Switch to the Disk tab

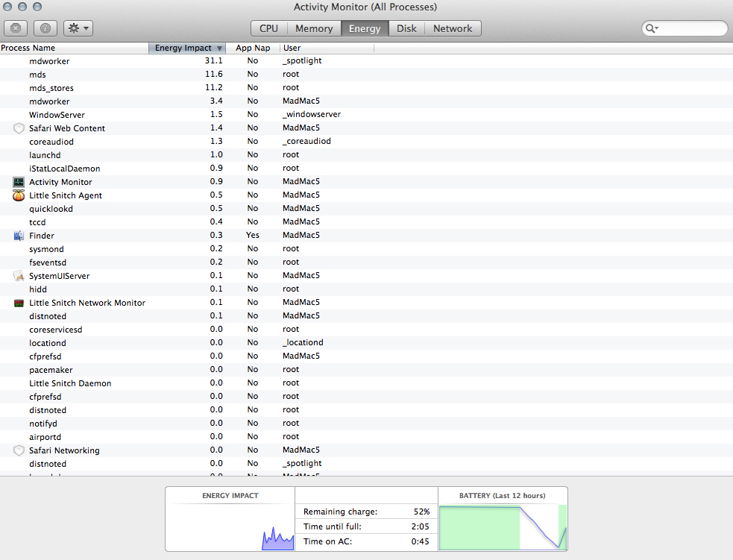(x=406, y=28)
